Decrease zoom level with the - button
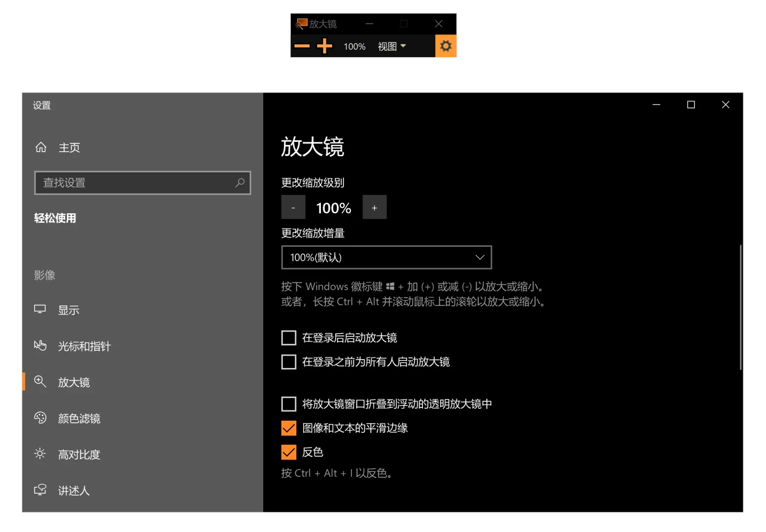 [293, 207]
